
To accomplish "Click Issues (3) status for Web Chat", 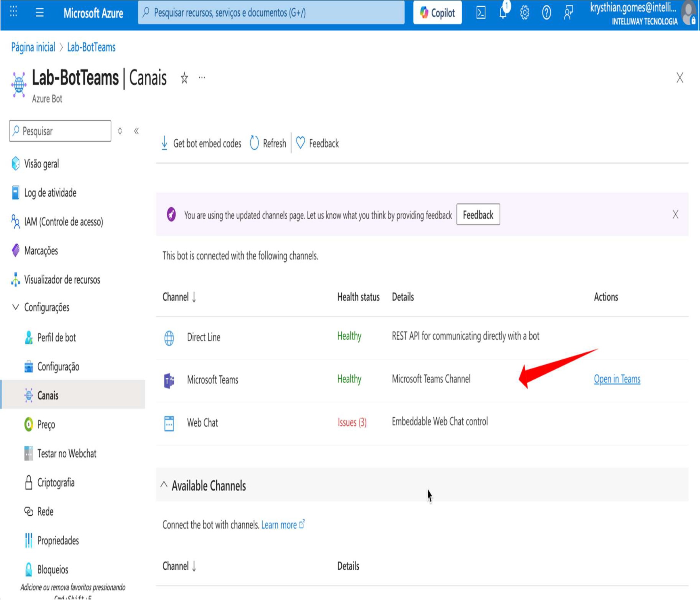I will pos(352,422).
